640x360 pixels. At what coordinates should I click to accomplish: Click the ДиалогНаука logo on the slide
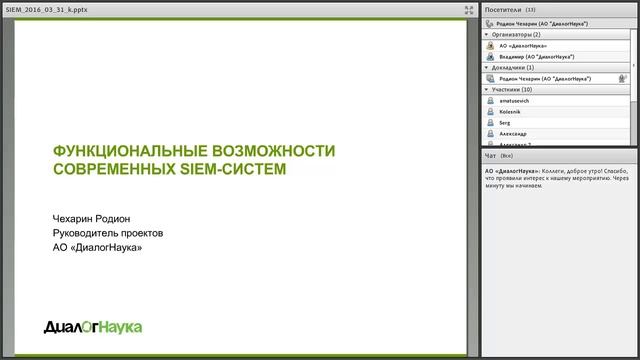pos(93,327)
